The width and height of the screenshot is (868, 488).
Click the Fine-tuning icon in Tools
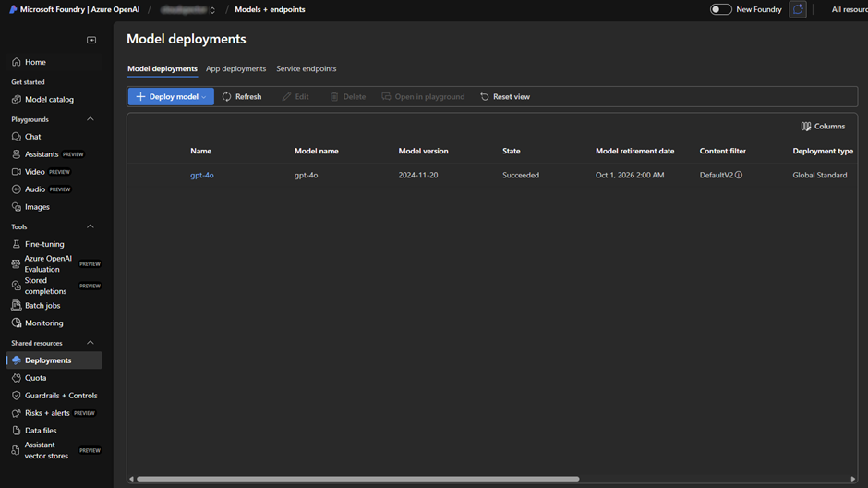tap(16, 244)
